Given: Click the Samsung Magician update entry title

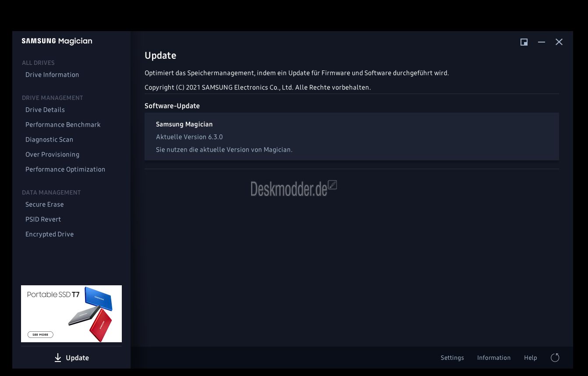Looking at the screenshot, I should pyautogui.click(x=184, y=124).
